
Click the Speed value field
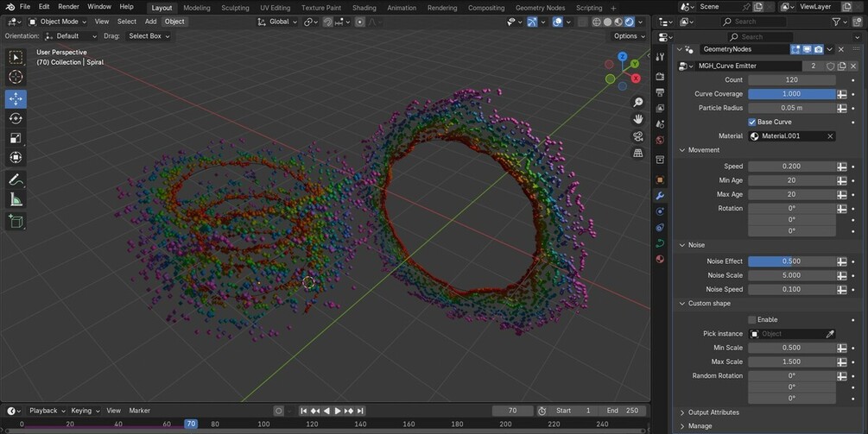click(792, 167)
